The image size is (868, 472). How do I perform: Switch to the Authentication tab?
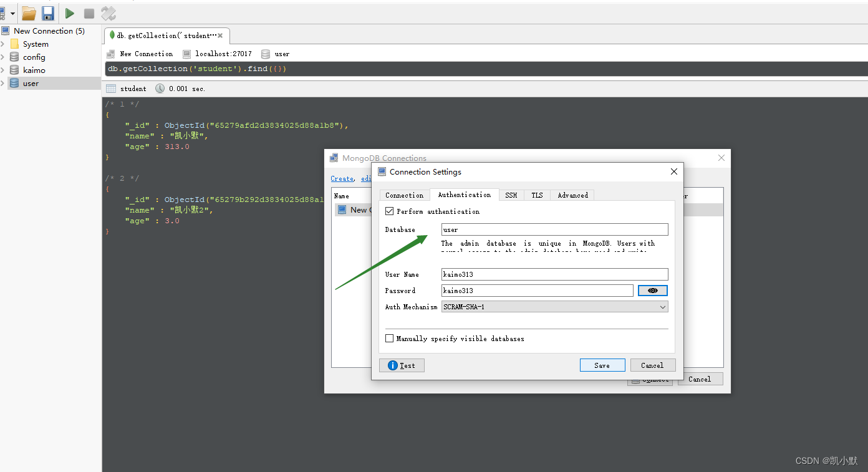pyautogui.click(x=465, y=195)
